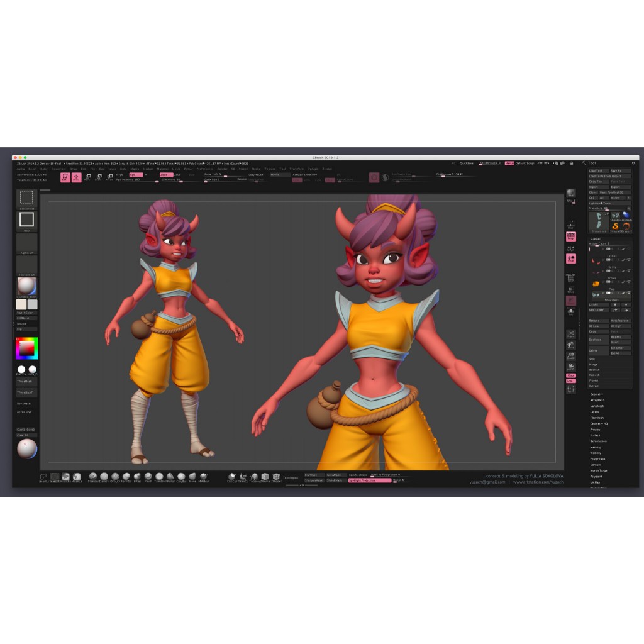Open the Alpha Off selector
Image resolution: width=644 pixels, height=644 pixels.
[26, 244]
